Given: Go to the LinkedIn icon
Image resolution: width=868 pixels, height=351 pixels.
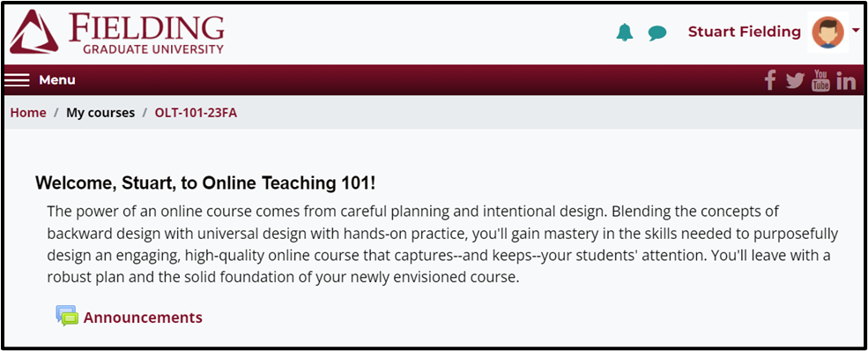Looking at the screenshot, I should pyautogui.click(x=846, y=81).
